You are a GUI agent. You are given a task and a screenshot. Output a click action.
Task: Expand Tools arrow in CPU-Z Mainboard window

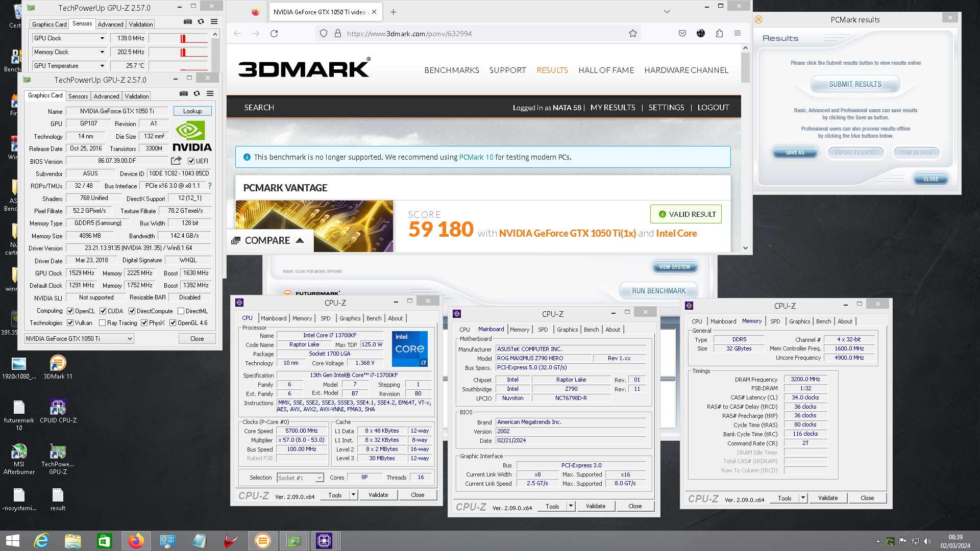click(x=571, y=506)
